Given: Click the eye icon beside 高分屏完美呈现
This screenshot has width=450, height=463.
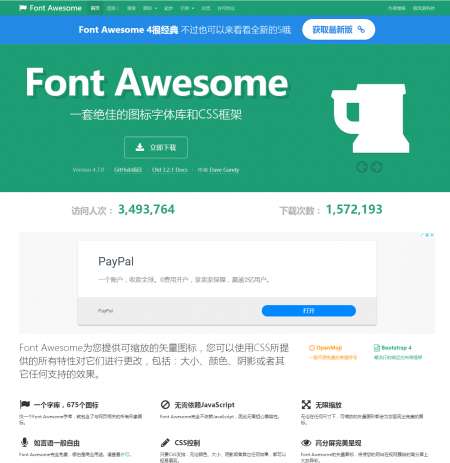Looking at the screenshot, I should (306, 443).
